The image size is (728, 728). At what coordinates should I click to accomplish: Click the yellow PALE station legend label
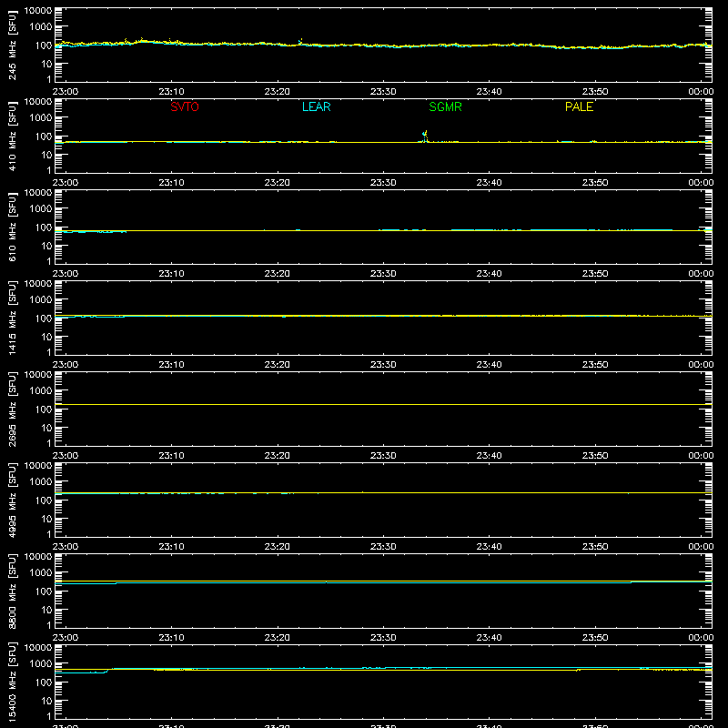click(x=579, y=106)
